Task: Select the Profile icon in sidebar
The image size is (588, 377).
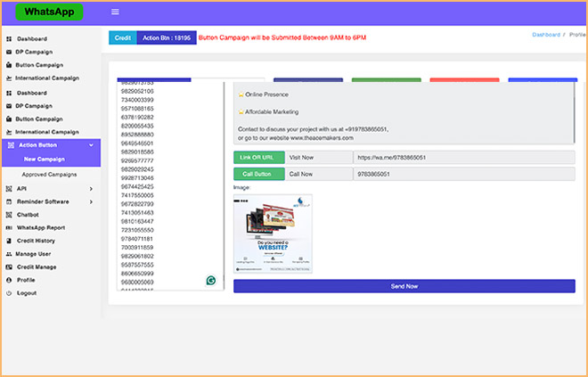Action: click(10, 280)
